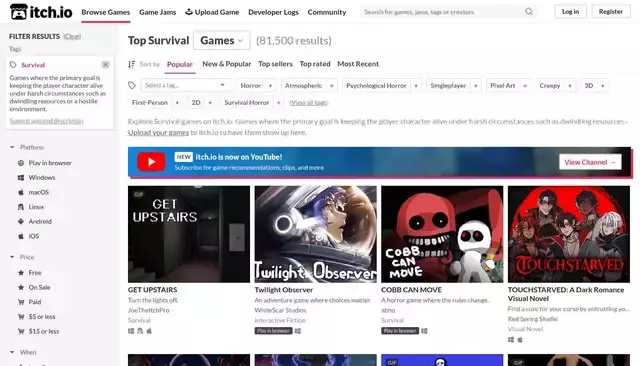Click the cart icon beside Paid

pyautogui.click(x=21, y=302)
